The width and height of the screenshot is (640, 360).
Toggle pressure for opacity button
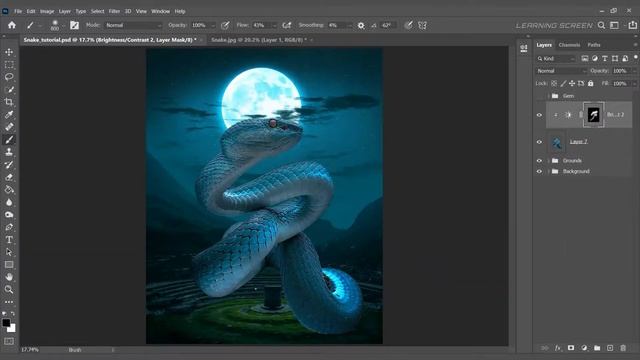[225, 25]
